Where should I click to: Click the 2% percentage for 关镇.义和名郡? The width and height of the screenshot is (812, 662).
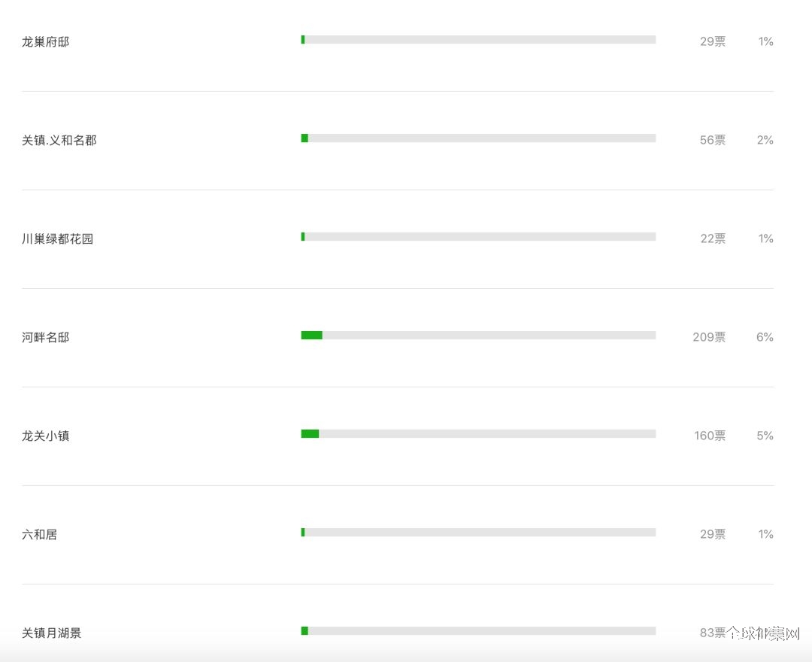tap(765, 140)
